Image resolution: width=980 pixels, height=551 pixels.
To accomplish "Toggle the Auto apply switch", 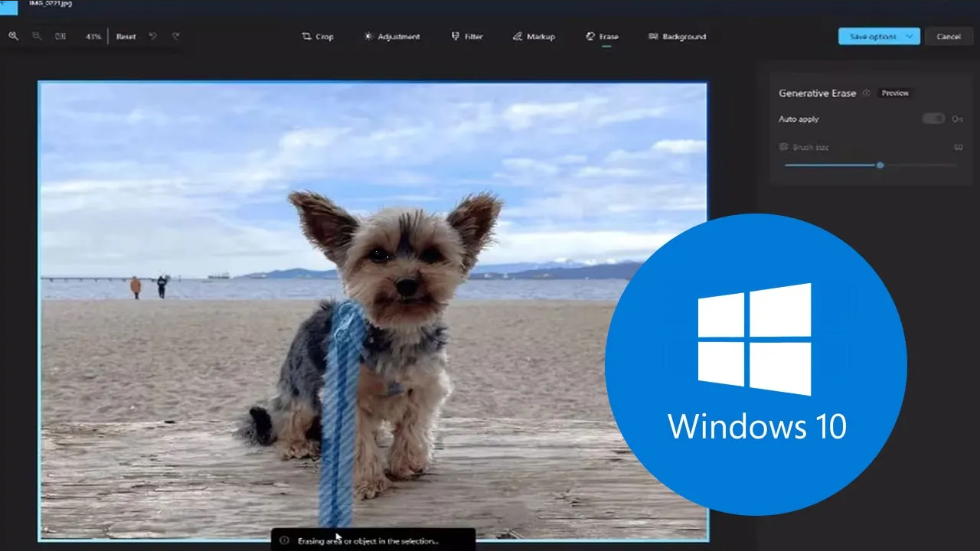I will pos(933,119).
